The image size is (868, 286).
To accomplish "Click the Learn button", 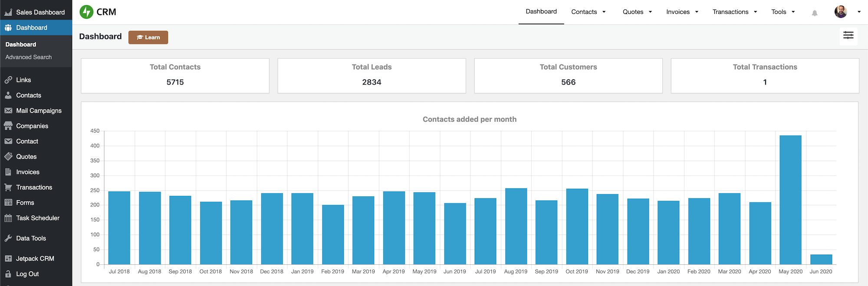I will (148, 37).
